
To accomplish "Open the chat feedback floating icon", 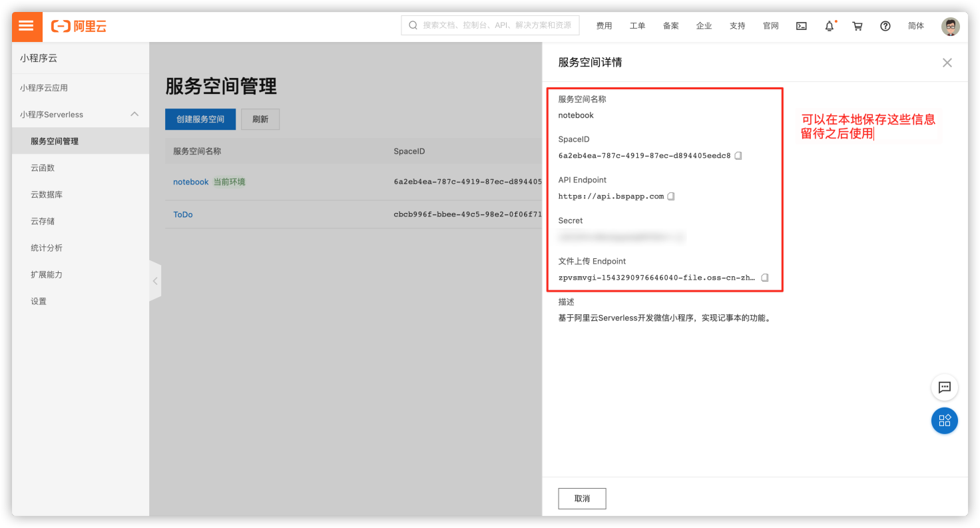I will tap(944, 387).
